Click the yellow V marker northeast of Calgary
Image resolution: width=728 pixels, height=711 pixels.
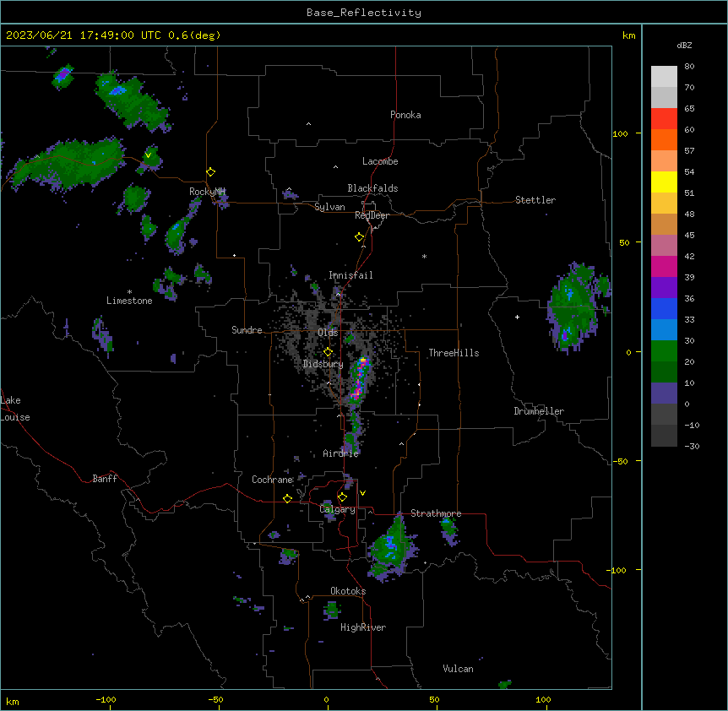point(362,493)
